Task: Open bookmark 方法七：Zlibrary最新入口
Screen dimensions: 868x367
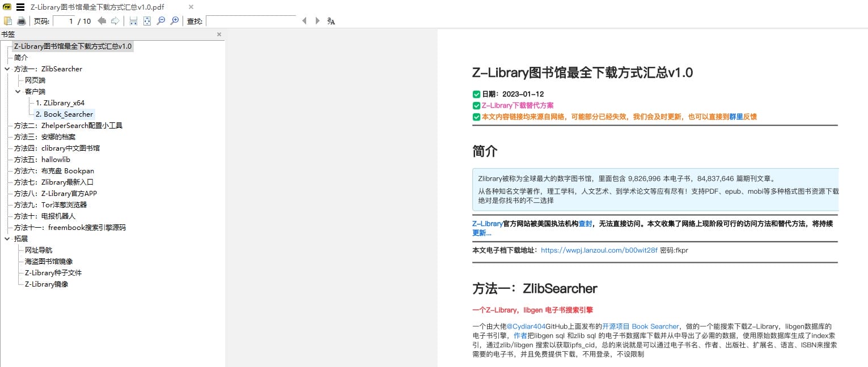Action: click(x=54, y=182)
